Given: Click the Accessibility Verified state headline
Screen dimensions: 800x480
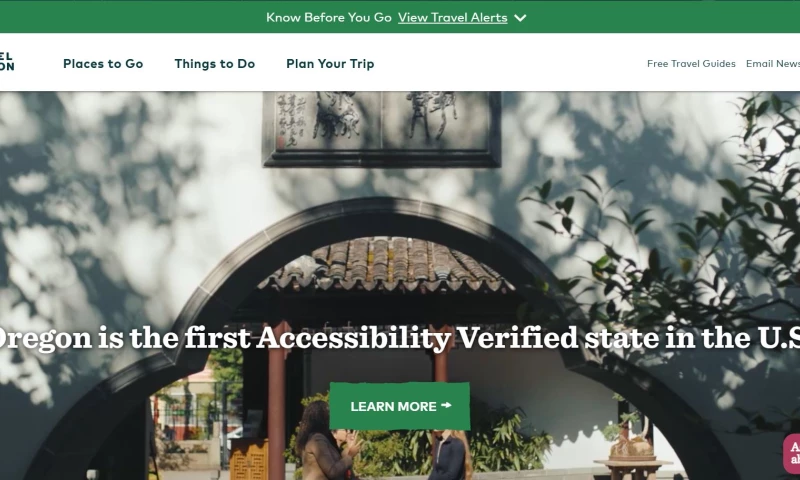Looking at the screenshot, I should coord(400,338).
